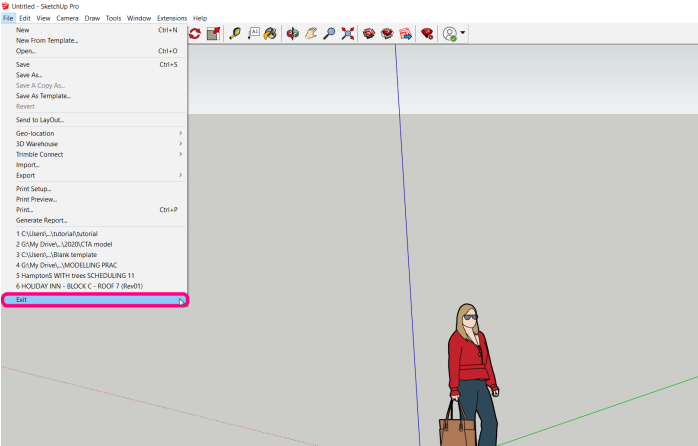Select the woman figure in the viewport
698x446 pixels.
coord(470,375)
